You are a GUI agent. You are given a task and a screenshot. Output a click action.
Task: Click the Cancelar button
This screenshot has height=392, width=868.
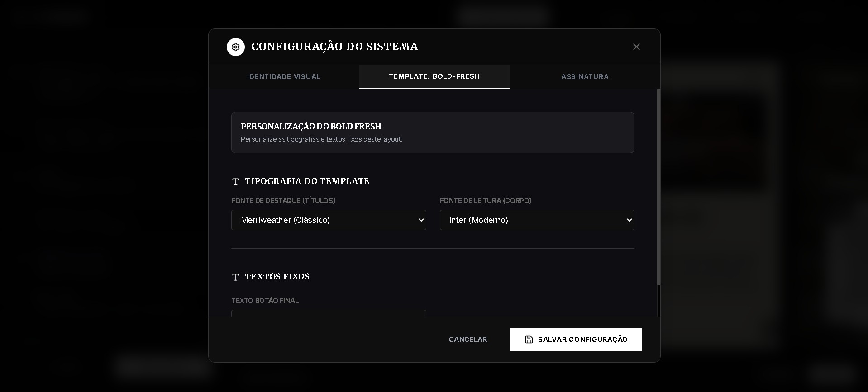point(468,340)
